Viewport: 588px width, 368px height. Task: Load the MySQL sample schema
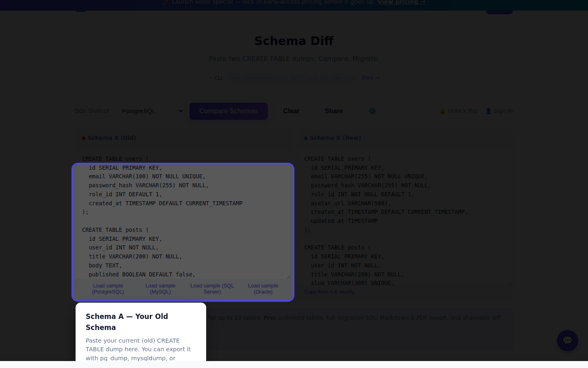pyautogui.click(x=160, y=289)
